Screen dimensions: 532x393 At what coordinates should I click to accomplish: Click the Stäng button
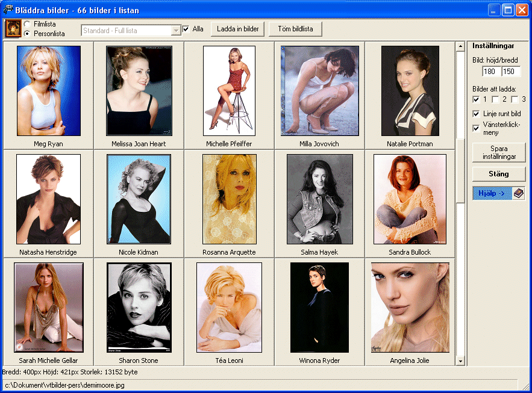click(499, 174)
